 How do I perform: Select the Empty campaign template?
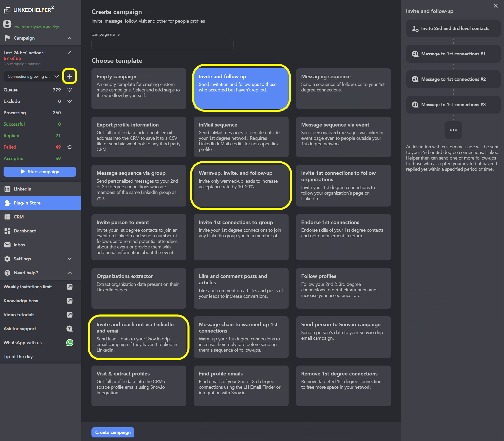pos(139,89)
